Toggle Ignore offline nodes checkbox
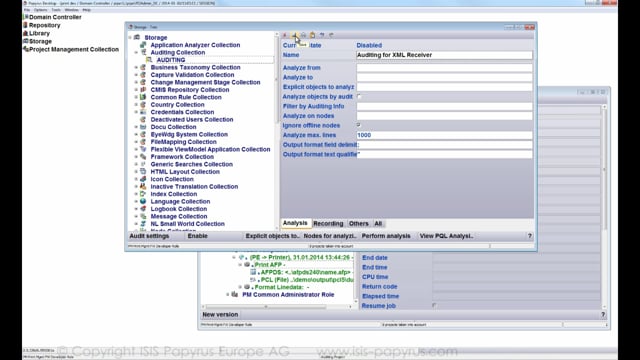The height and width of the screenshot is (360, 640). 359,125
